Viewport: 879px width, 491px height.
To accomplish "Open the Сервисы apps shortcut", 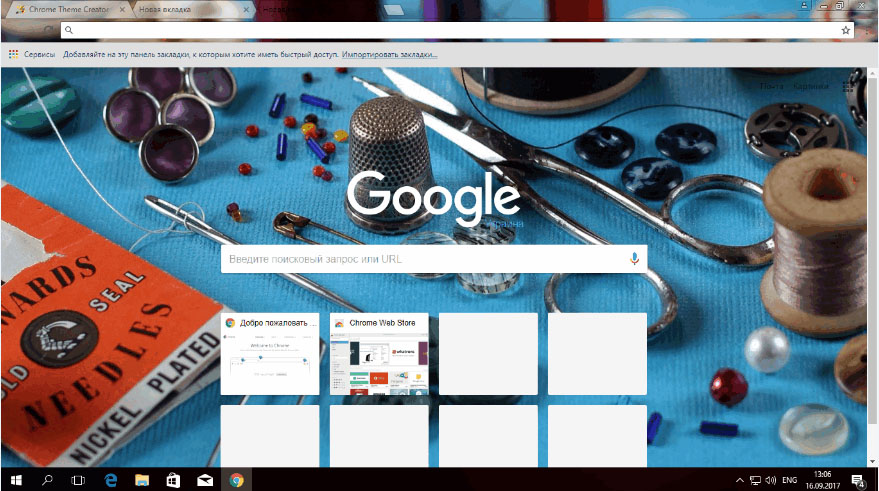I will point(31,54).
